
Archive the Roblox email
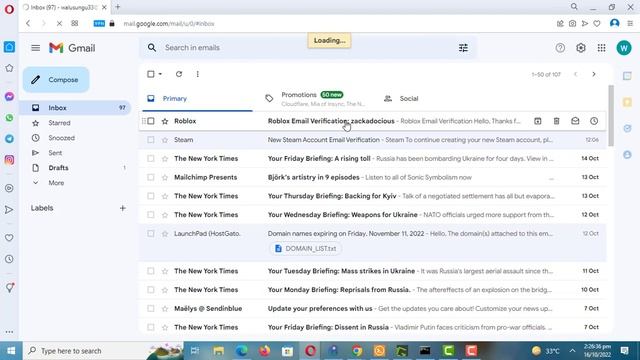pyautogui.click(x=538, y=121)
